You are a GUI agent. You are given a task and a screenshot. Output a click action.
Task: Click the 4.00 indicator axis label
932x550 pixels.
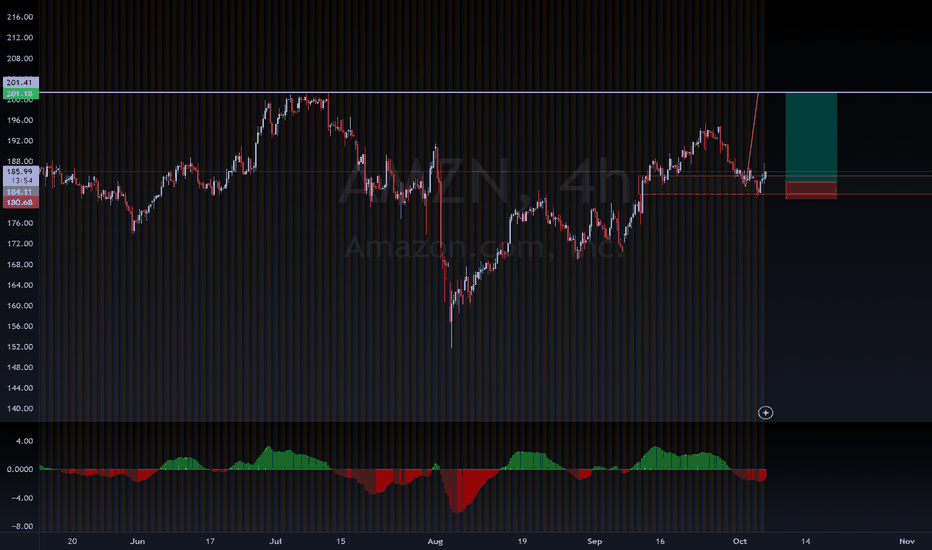(24, 441)
